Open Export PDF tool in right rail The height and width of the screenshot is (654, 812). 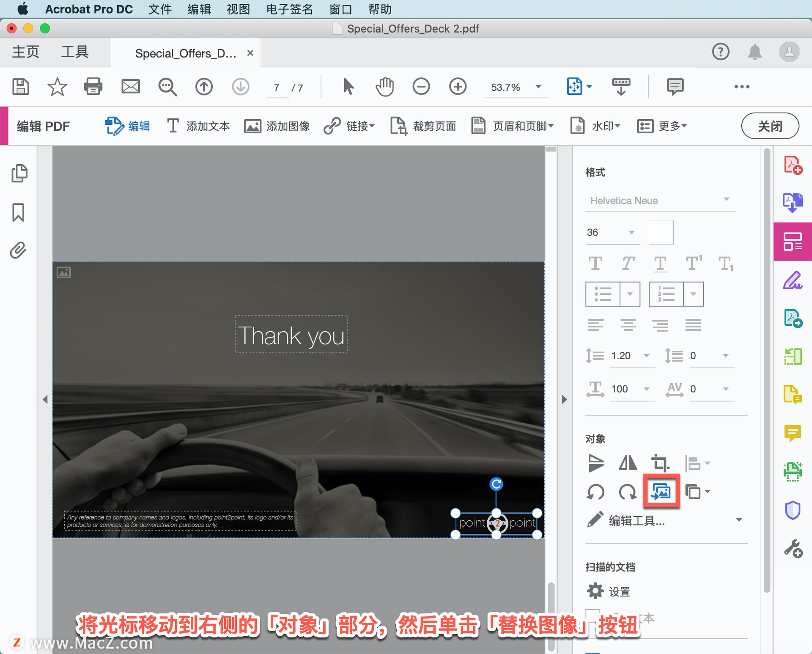click(793, 203)
